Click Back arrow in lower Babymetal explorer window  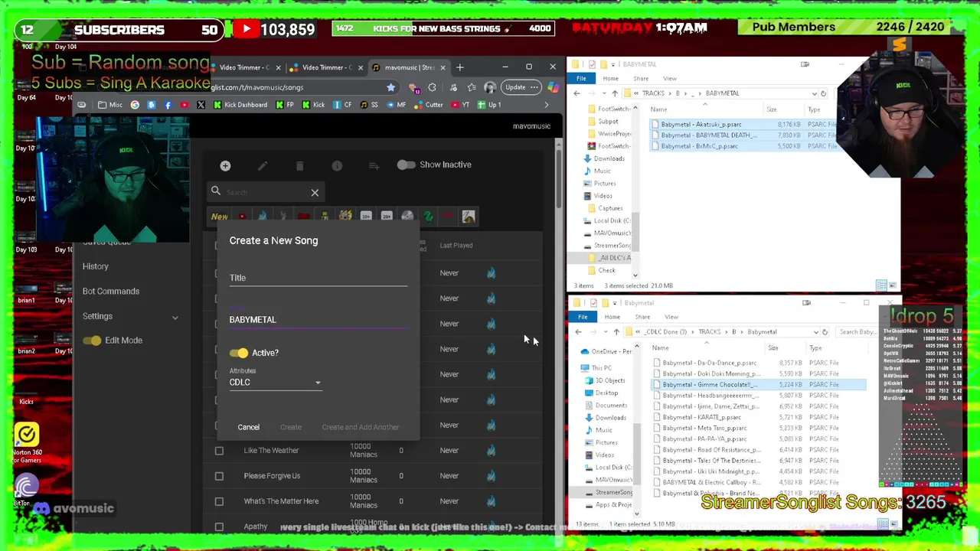pos(578,332)
